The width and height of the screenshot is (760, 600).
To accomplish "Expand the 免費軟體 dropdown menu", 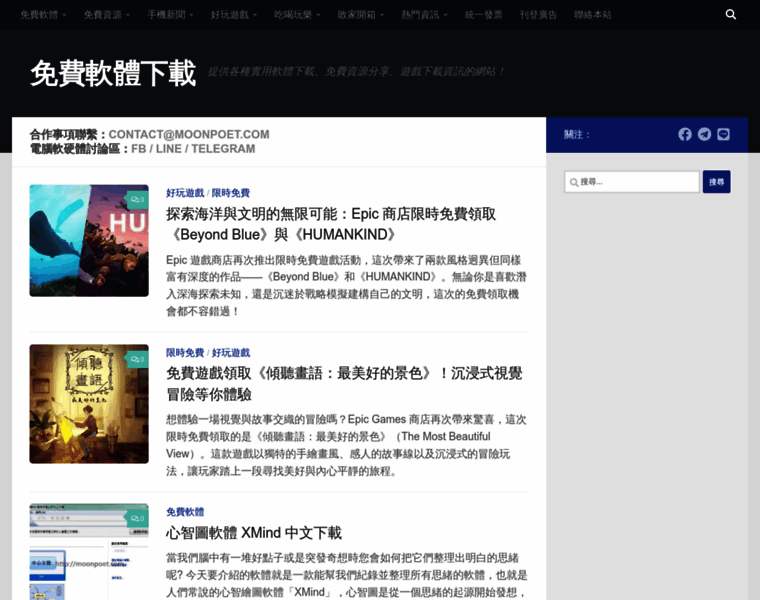I will pyautogui.click(x=43, y=15).
